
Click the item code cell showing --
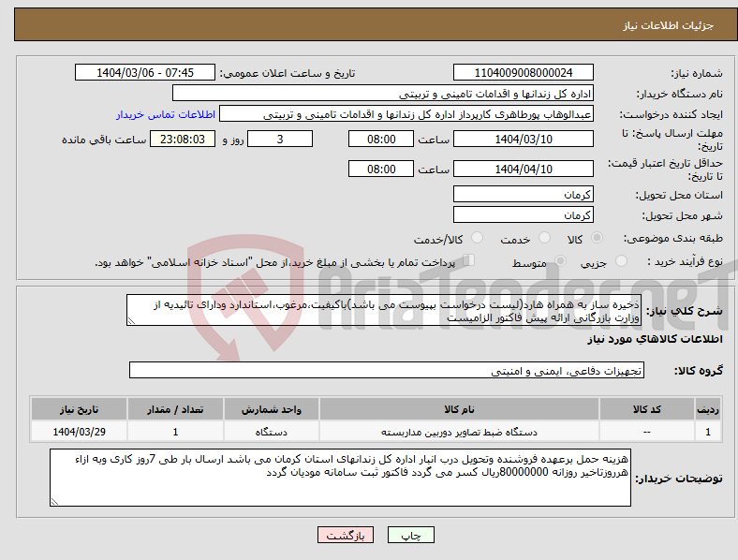click(647, 432)
